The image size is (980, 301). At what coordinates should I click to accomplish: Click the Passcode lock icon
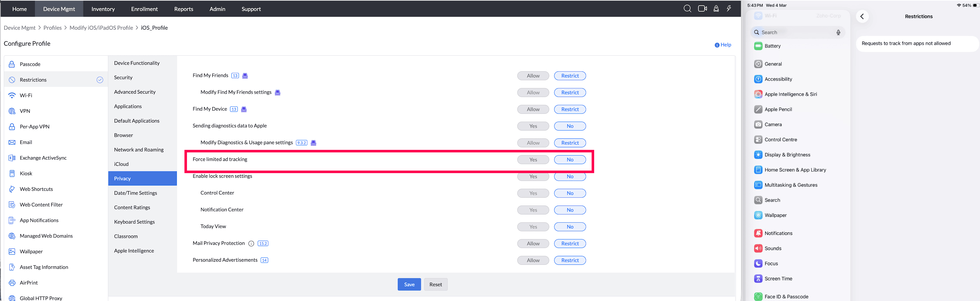click(12, 64)
